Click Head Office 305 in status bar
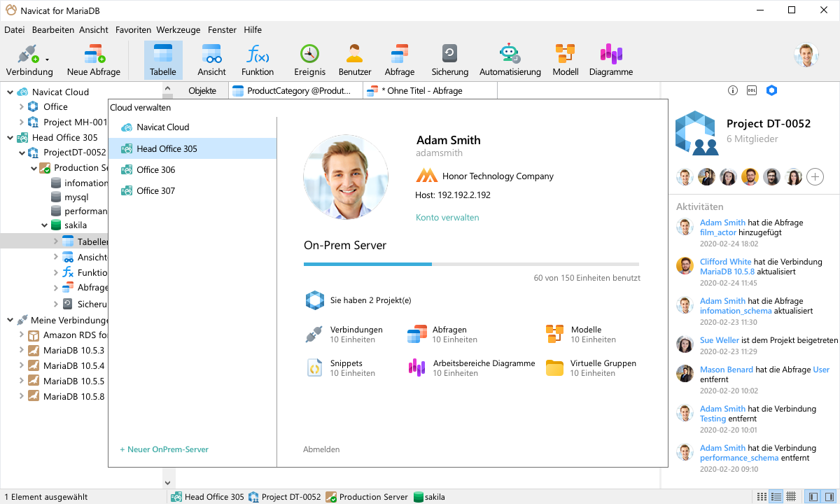This screenshot has height=504, width=840. [x=208, y=497]
